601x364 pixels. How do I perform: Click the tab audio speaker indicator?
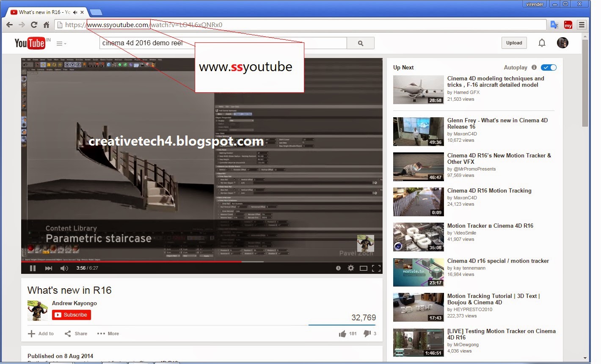coord(75,12)
